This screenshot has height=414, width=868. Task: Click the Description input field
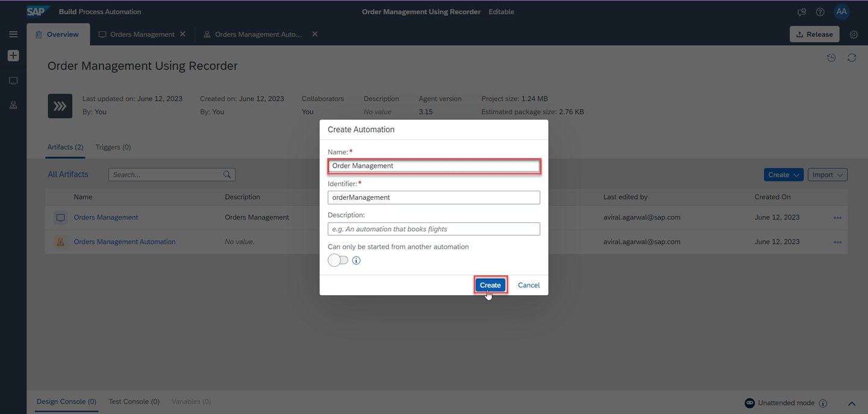click(434, 229)
